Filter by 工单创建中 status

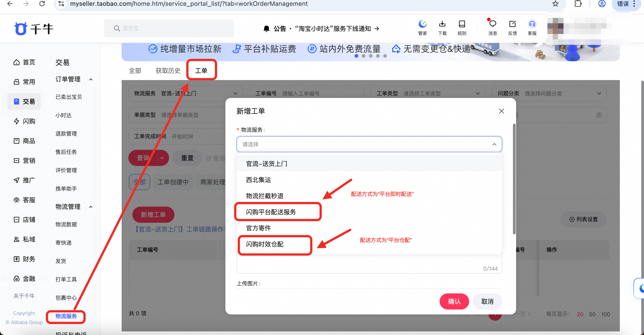point(173,182)
